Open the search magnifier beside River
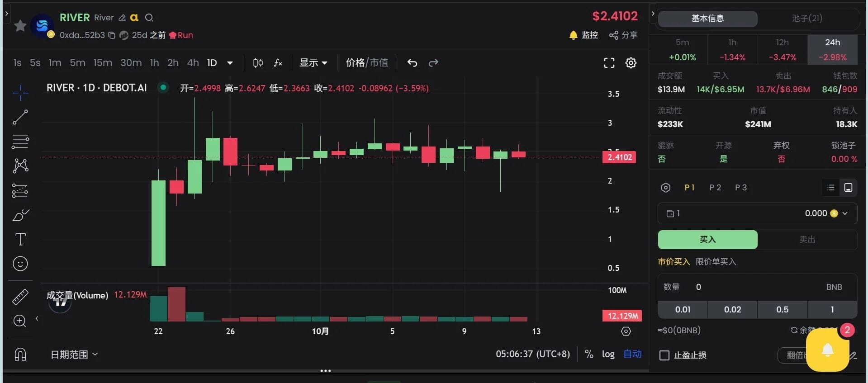 (149, 18)
